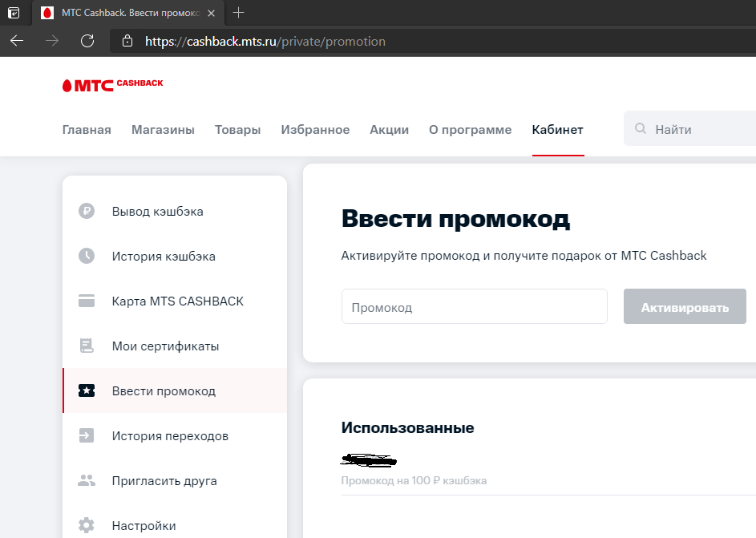Click text Промокод на 100 ₽ кэшбэка
The height and width of the screenshot is (538, 756).
pyautogui.click(x=414, y=480)
